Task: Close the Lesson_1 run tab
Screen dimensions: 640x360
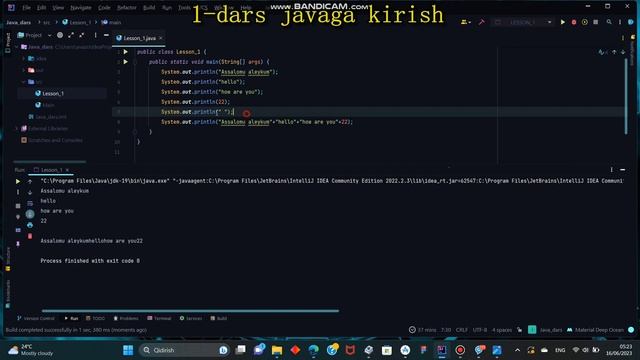Action: (x=67, y=170)
